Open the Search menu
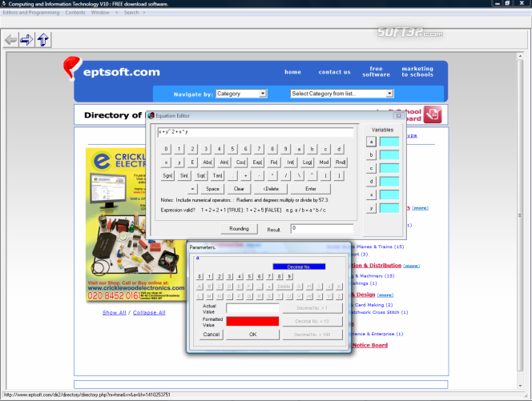The width and height of the screenshot is (532, 401). point(131,13)
